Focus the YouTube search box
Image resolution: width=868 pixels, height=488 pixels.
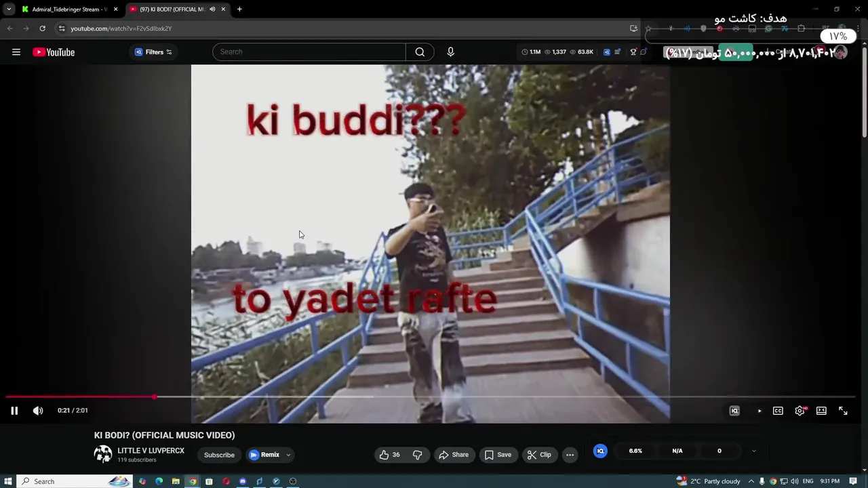tap(309, 52)
